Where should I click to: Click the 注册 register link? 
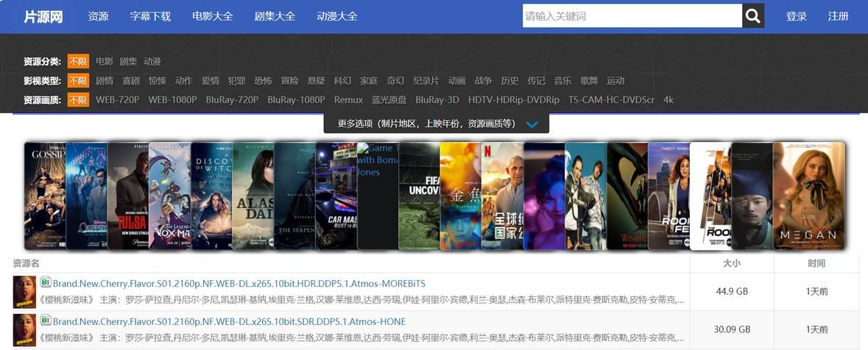[x=838, y=17]
